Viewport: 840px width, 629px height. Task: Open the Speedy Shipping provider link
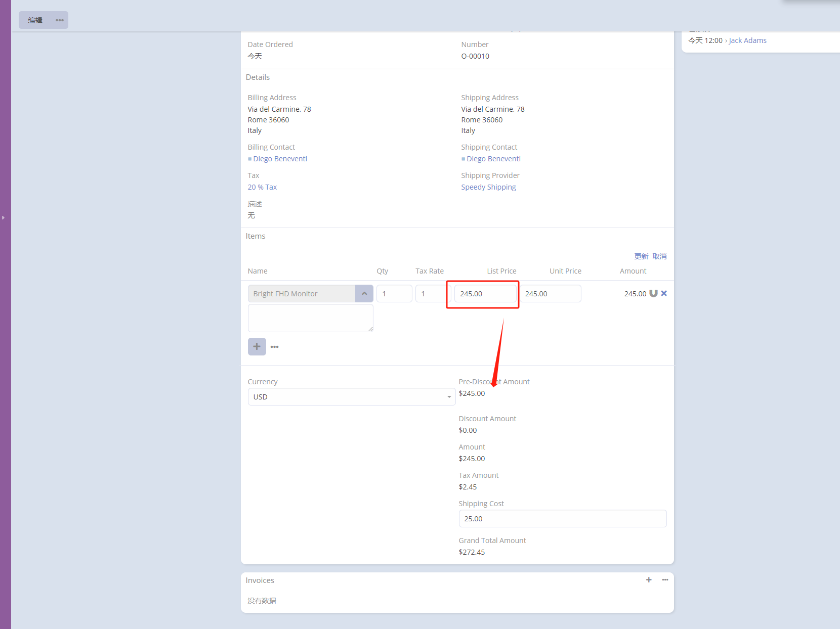click(x=488, y=187)
